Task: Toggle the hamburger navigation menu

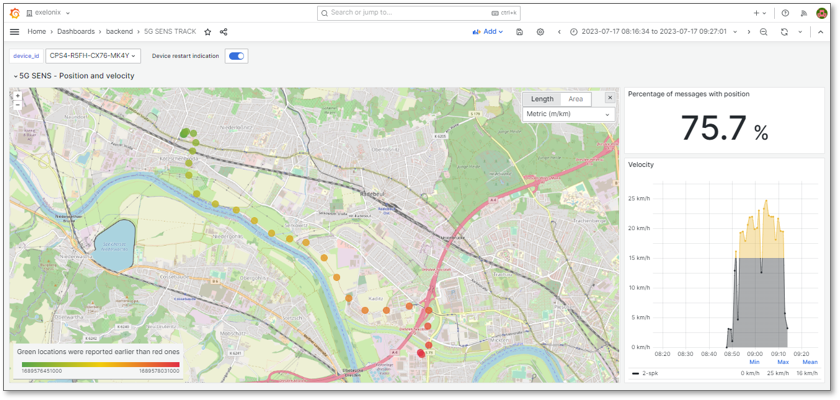Action: point(14,32)
